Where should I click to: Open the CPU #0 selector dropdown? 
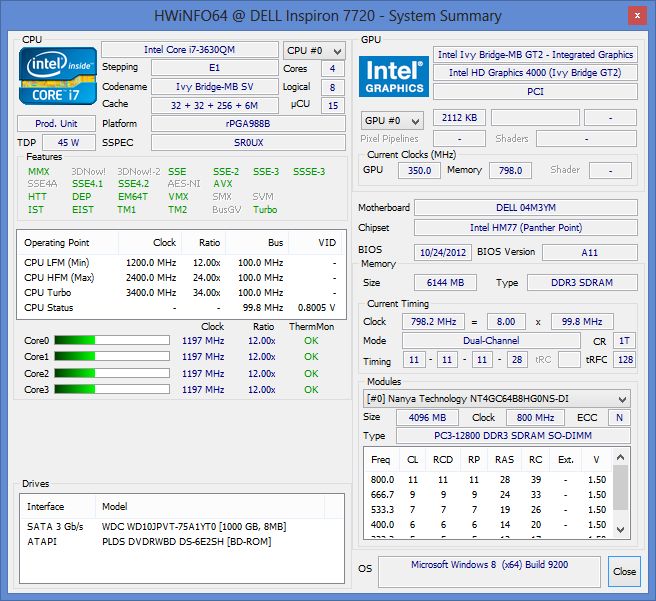pyautogui.click(x=313, y=50)
